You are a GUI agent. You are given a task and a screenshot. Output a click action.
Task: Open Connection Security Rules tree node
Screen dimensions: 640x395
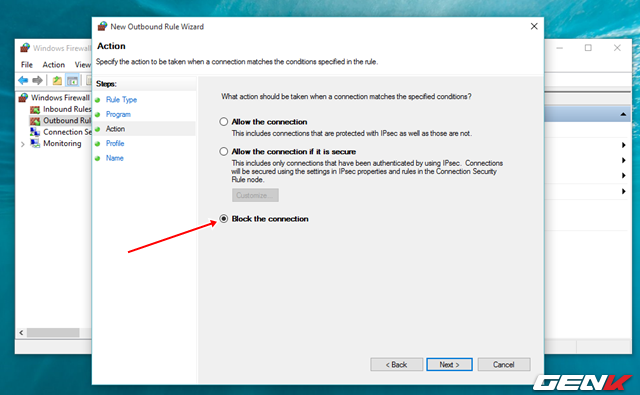[x=67, y=132]
